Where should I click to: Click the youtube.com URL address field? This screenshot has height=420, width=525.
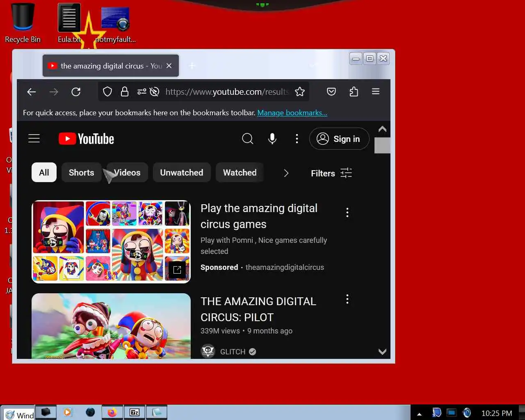228,92
